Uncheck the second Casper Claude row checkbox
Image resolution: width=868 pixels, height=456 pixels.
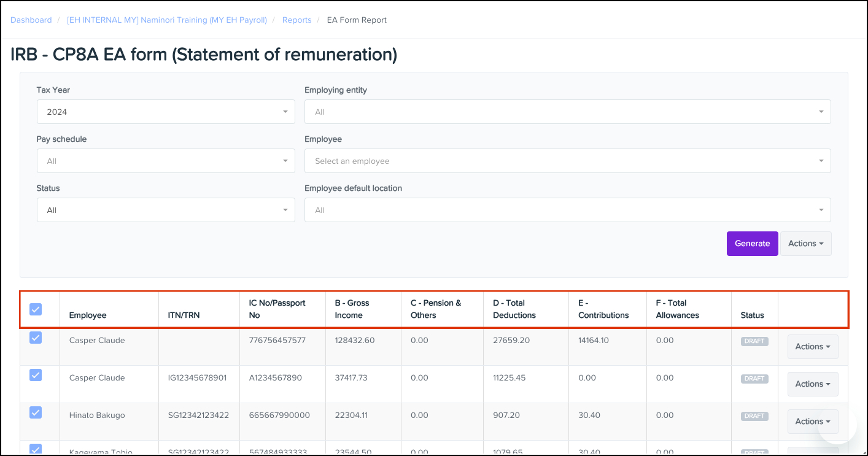[x=36, y=375]
